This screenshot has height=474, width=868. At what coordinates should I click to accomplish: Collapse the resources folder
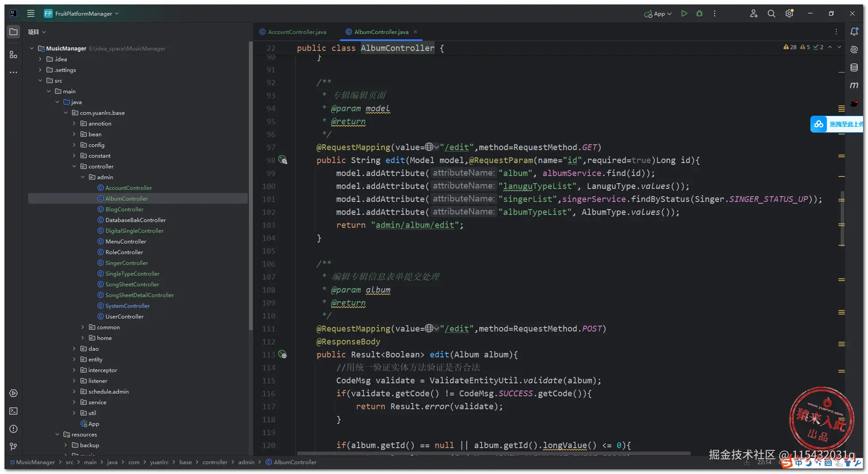coord(57,434)
